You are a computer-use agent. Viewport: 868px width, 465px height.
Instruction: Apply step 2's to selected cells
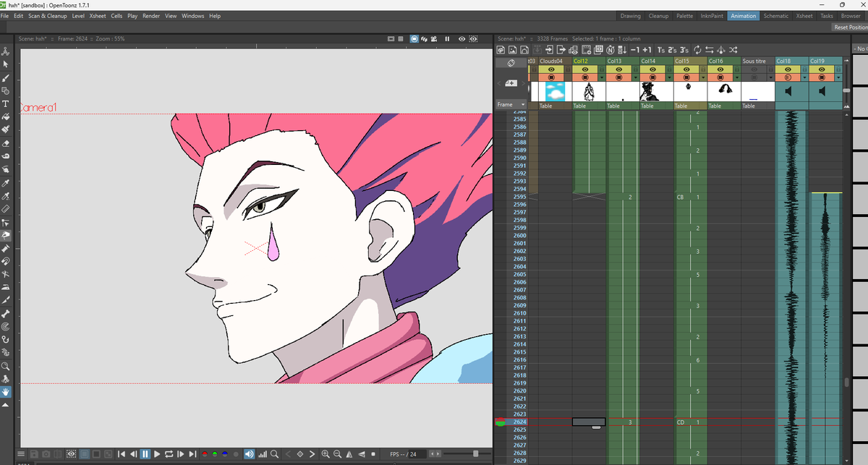[672, 50]
